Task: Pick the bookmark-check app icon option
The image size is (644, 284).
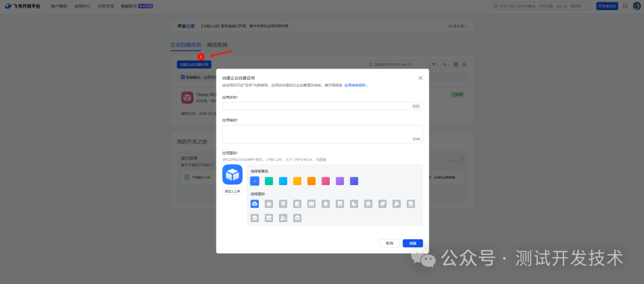Action: (x=340, y=204)
